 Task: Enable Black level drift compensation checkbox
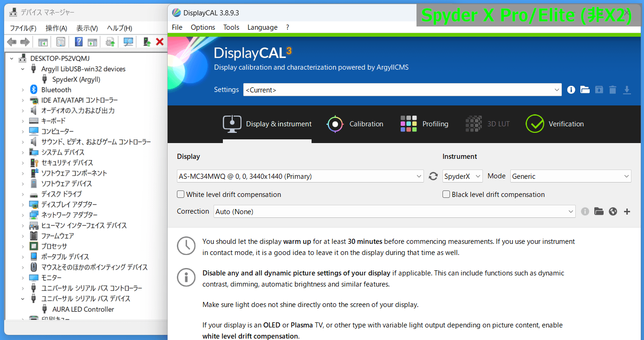coord(446,194)
